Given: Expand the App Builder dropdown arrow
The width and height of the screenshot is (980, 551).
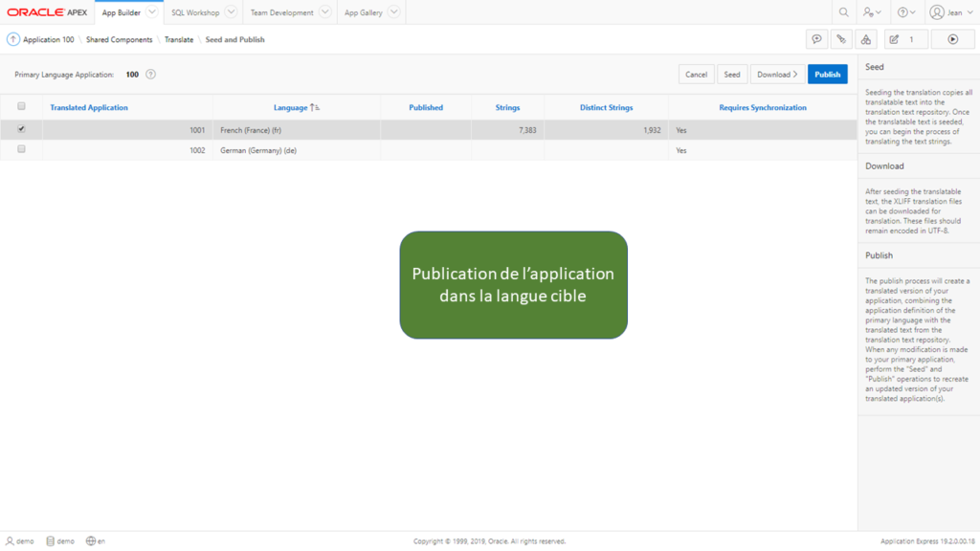Looking at the screenshot, I should tap(152, 11).
